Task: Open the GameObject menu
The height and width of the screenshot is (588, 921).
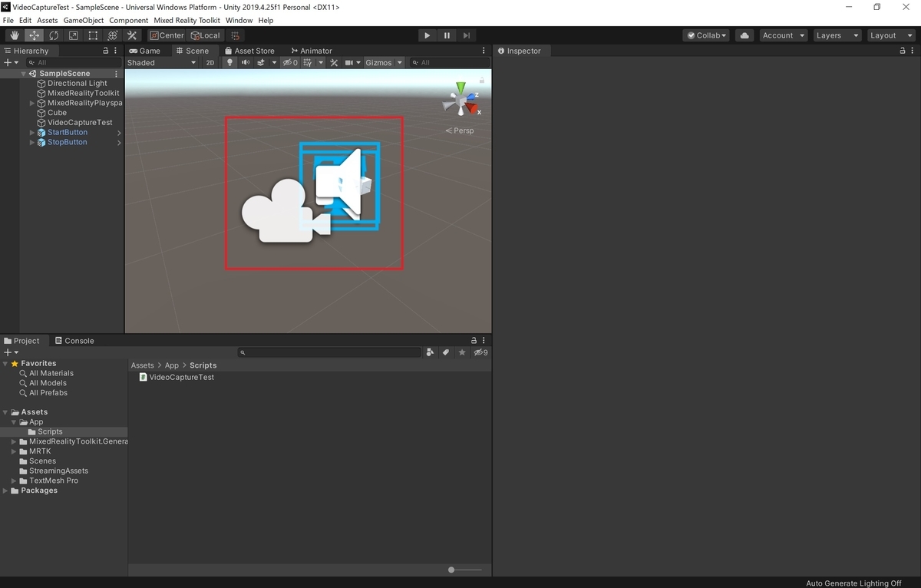Action: (84, 21)
